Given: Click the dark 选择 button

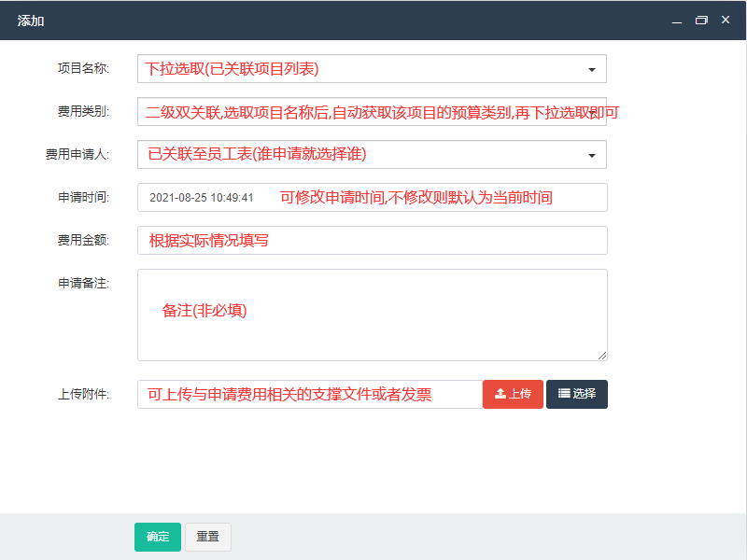Looking at the screenshot, I should tap(577, 394).
